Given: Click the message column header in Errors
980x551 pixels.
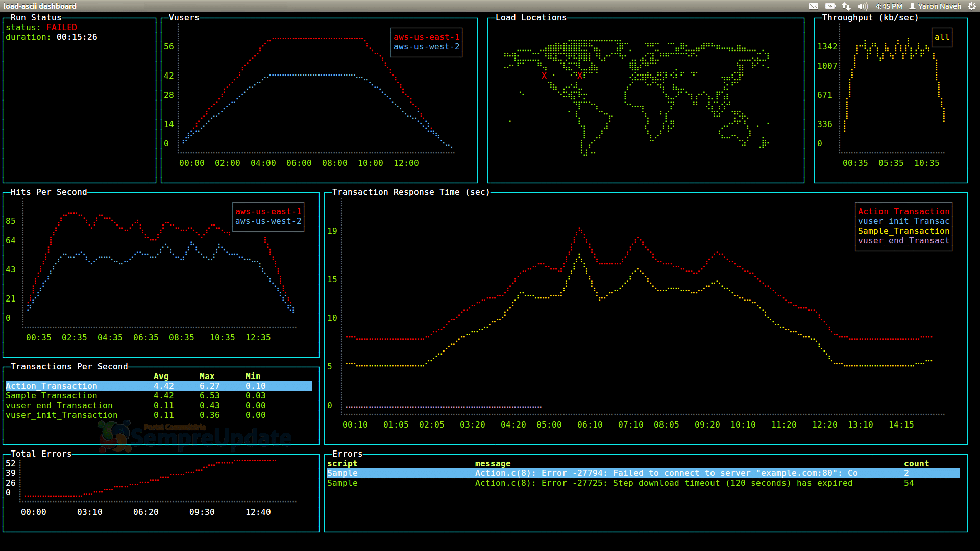Looking at the screenshot, I should (x=493, y=464).
